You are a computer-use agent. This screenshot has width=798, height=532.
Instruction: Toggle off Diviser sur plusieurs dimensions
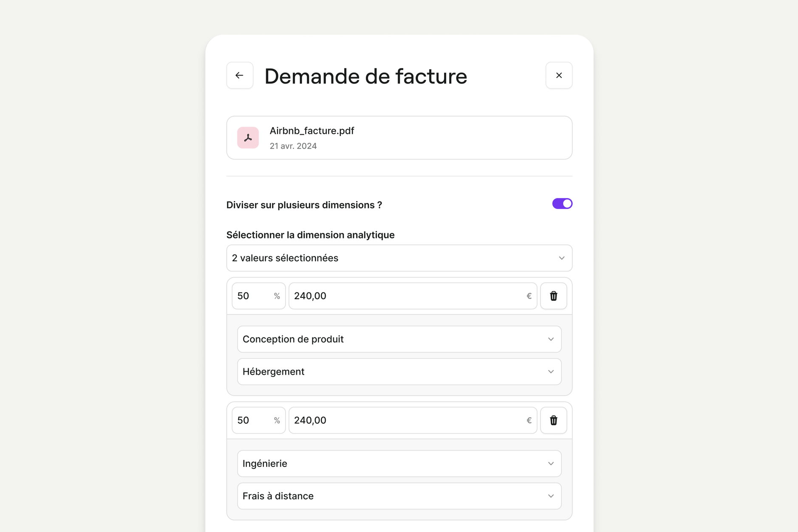pyautogui.click(x=562, y=204)
